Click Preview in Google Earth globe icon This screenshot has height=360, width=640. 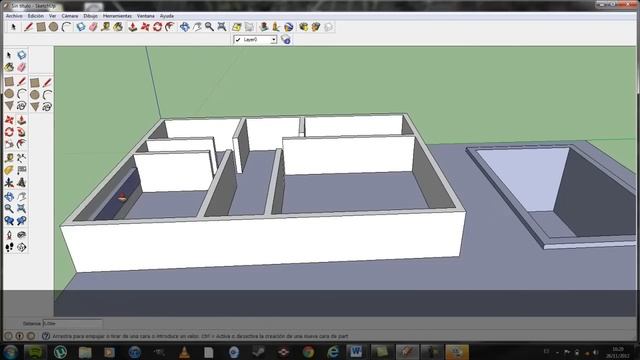tap(289, 27)
